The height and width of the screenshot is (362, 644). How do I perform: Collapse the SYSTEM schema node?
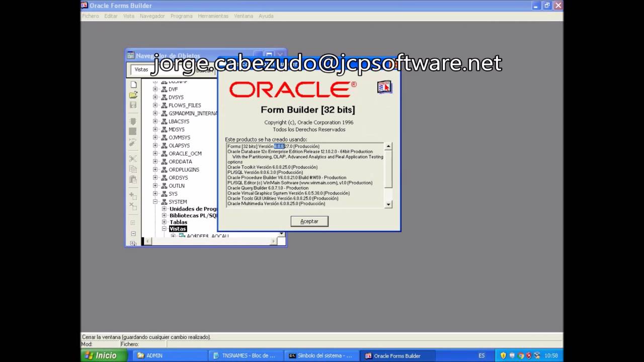tap(155, 202)
